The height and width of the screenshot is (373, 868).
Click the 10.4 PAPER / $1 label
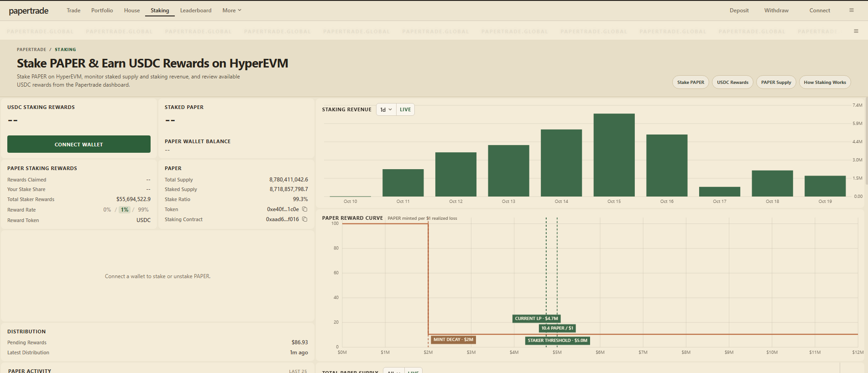(557, 328)
